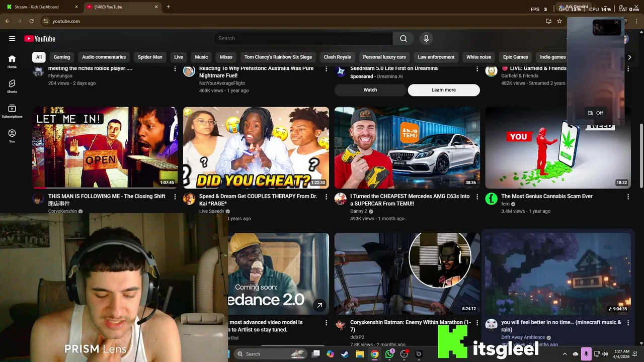Click the search magnifier button
This screenshot has height=362, width=644.
pyautogui.click(x=404, y=39)
